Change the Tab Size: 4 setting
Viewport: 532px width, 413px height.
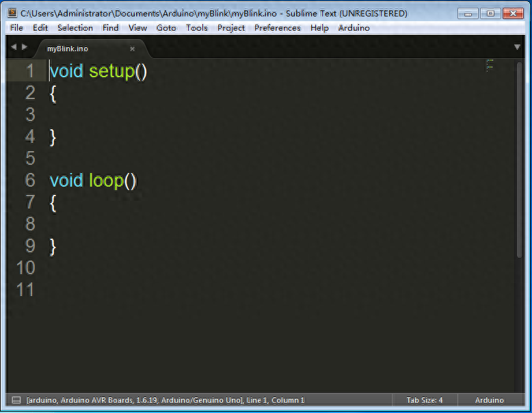point(425,400)
